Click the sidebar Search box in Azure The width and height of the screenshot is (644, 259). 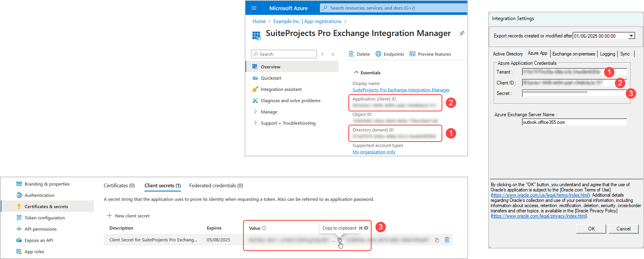point(284,54)
